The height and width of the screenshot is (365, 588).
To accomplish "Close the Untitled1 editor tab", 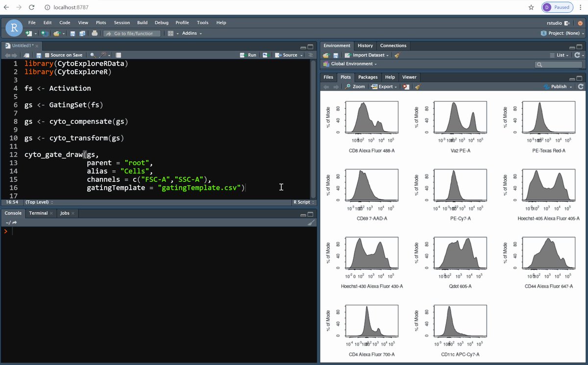I will point(37,46).
